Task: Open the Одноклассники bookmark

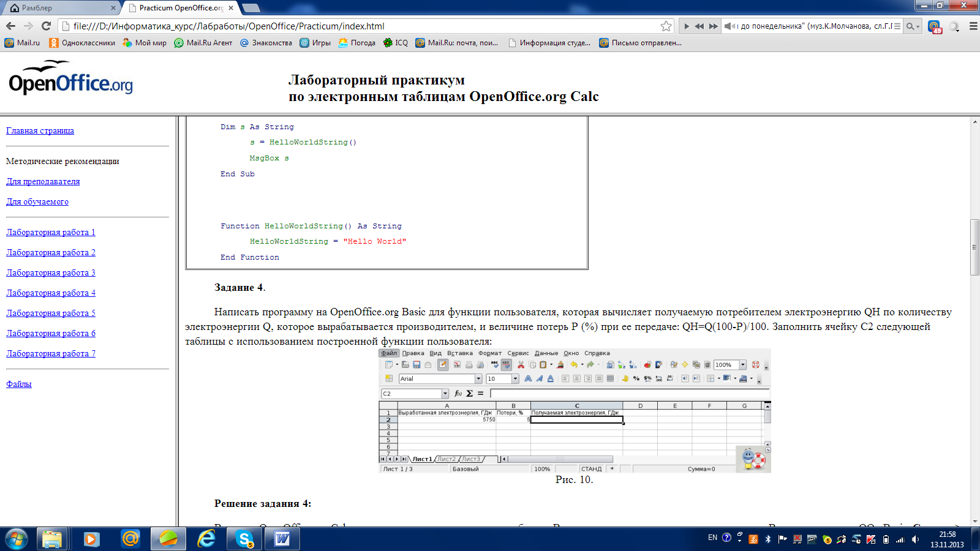Action: (x=82, y=43)
